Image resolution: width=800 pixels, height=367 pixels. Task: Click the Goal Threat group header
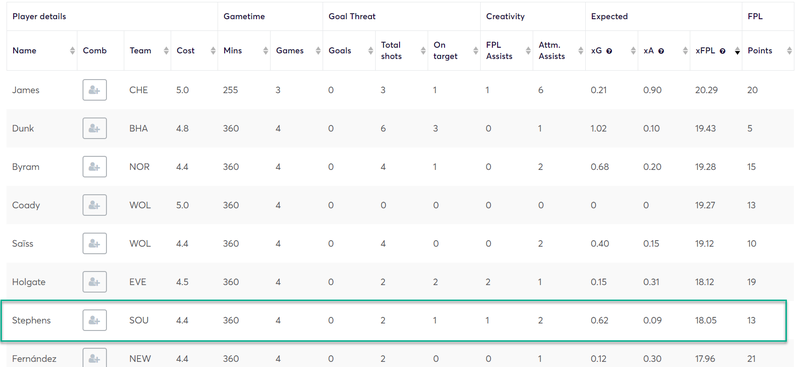352,16
